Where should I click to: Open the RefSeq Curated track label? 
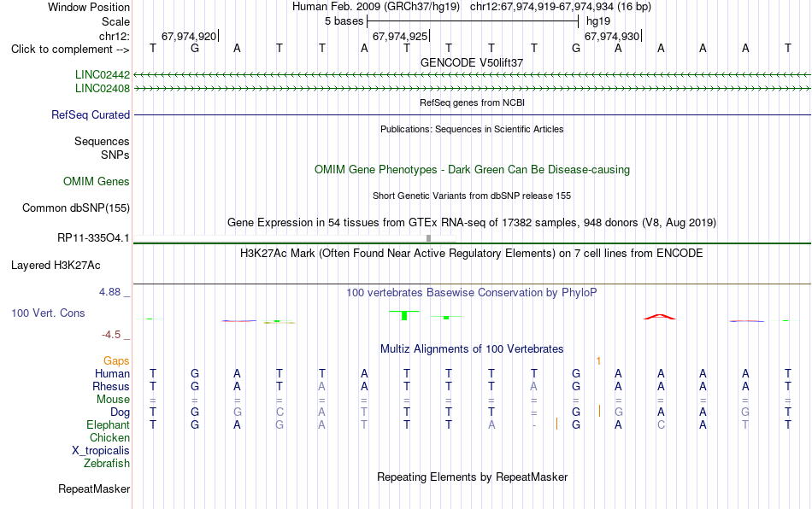tap(91, 114)
